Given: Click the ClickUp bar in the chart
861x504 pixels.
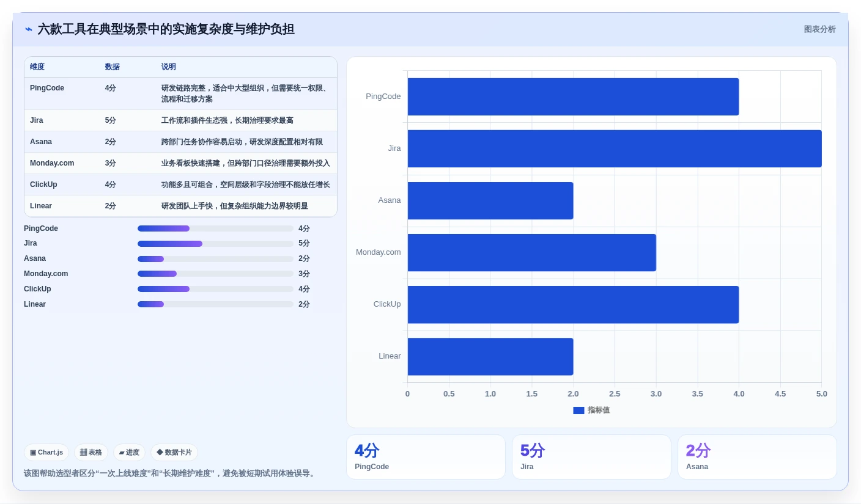Looking at the screenshot, I should pyautogui.click(x=573, y=304).
